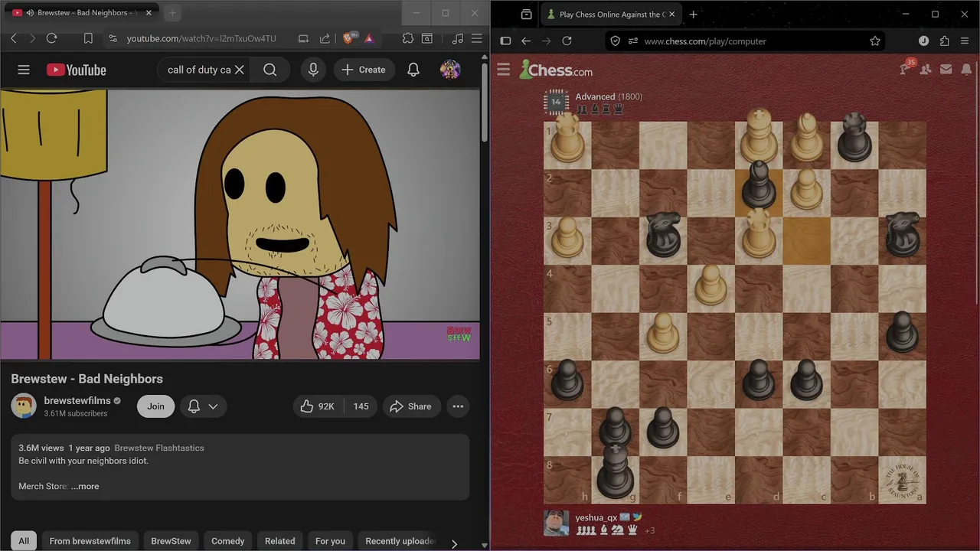The width and height of the screenshot is (980, 551).
Task: Select the Comedy filter chip
Action: coord(228,541)
